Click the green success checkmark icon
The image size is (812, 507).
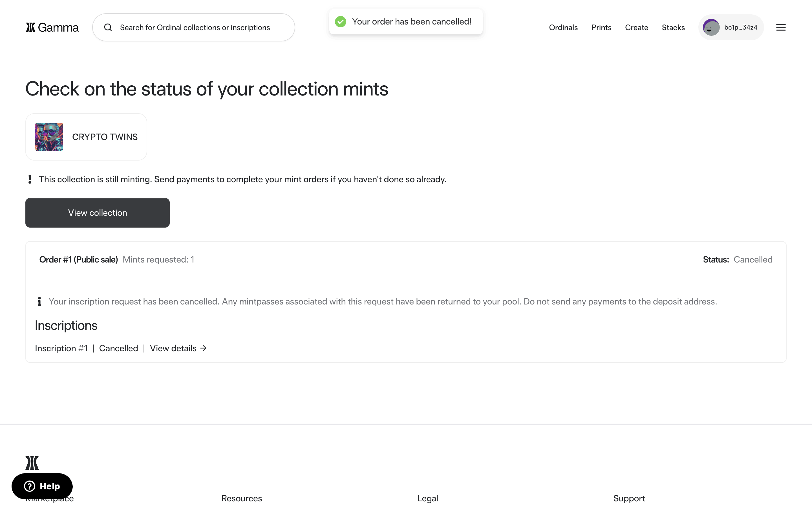pyautogui.click(x=340, y=22)
